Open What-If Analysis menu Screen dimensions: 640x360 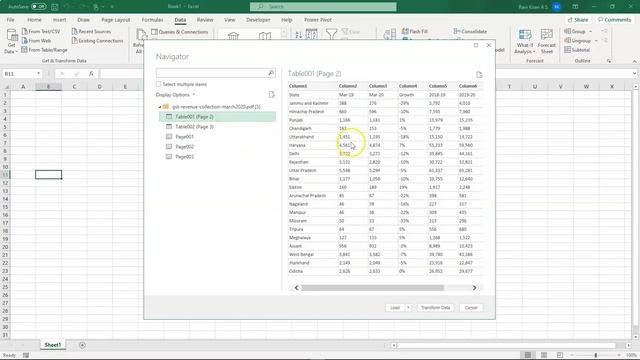524,41
